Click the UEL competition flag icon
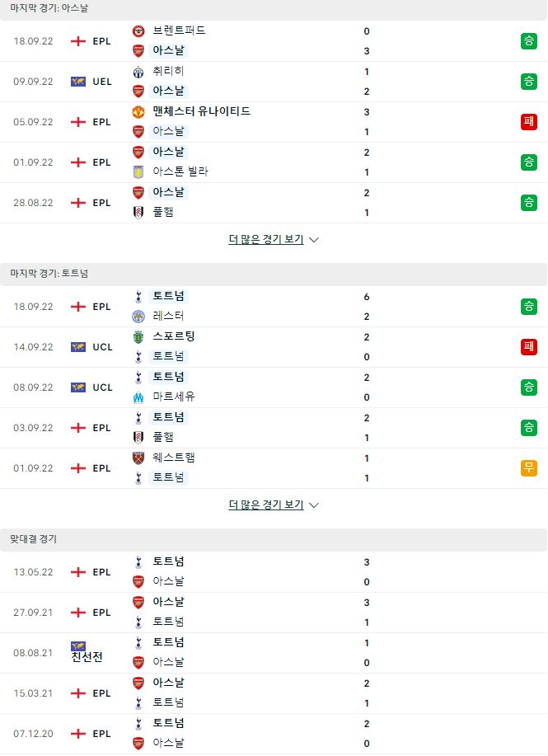This screenshot has width=548, height=756. (78, 82)
